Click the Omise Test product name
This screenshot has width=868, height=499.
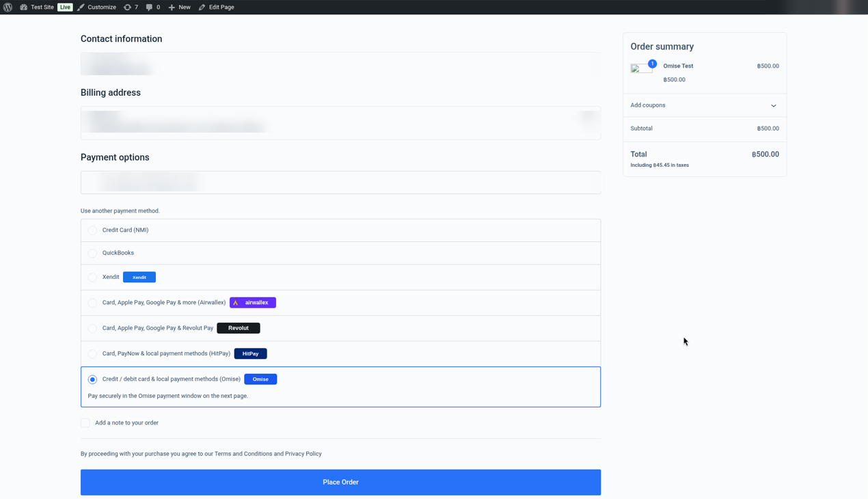[x=678, y=66]
